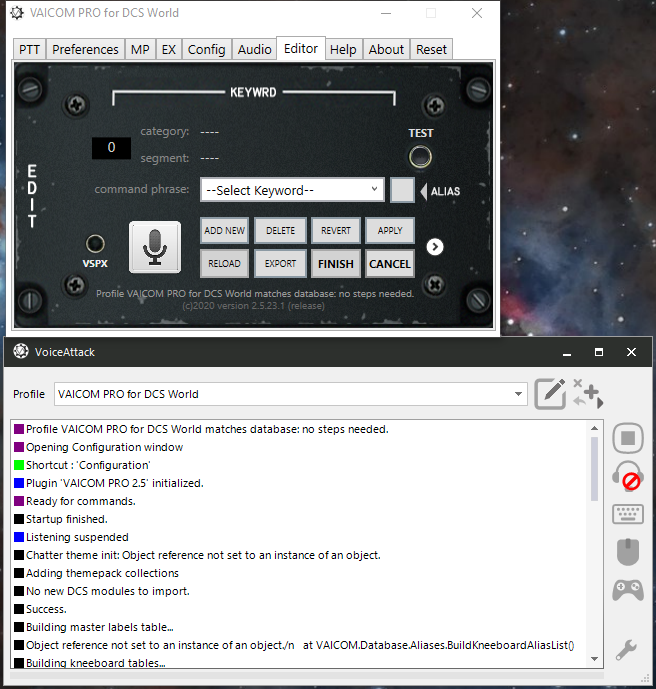The height and width of the screenshot is (689, 656).
Task: Select the Editor tab
Action: click(x=301, y=48)
